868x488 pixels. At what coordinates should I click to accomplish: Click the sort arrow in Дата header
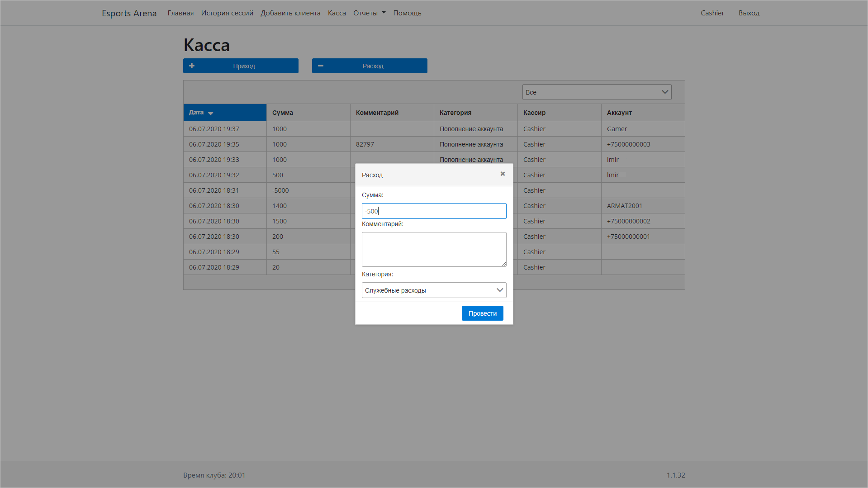tap(211, 113)
